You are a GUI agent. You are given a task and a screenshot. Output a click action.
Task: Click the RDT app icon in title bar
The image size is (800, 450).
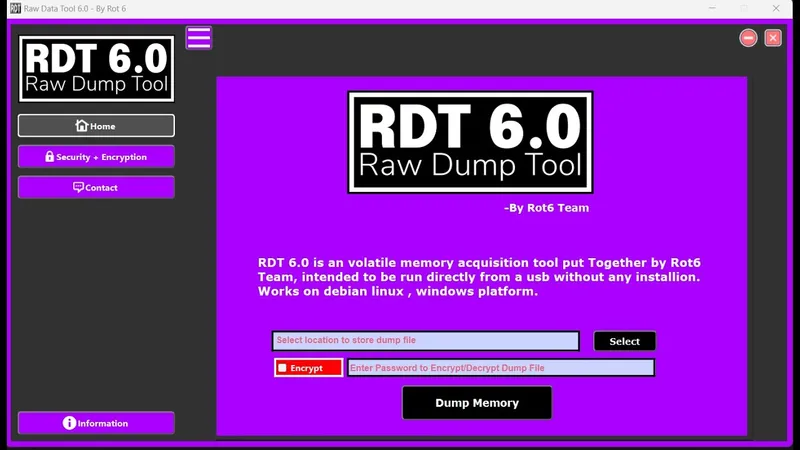click(x=15, y=9)
